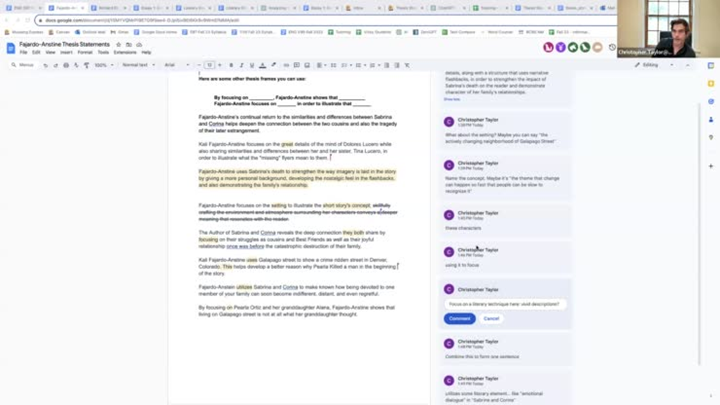This screenshot has width=720, height=405.
Task: Click the paint format icon
Action: tap(87, 65)
